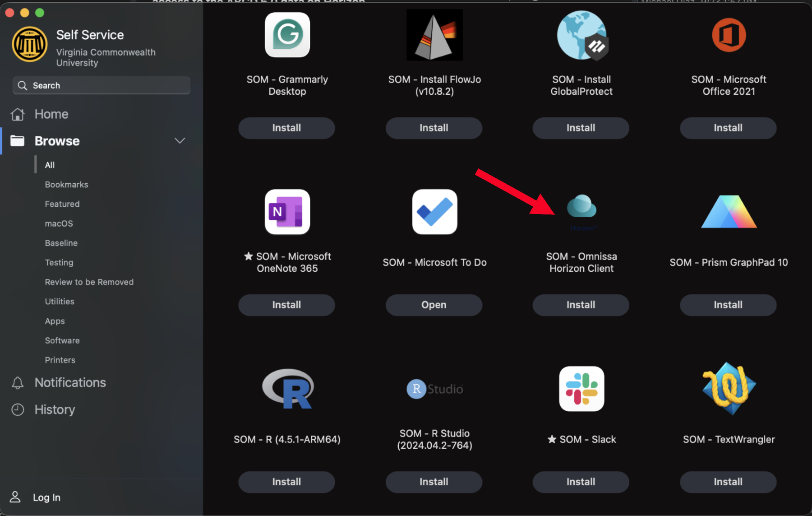The image size is (812, 516).
Task: Click the GlobalProtect globe icon
Action: 581,35
